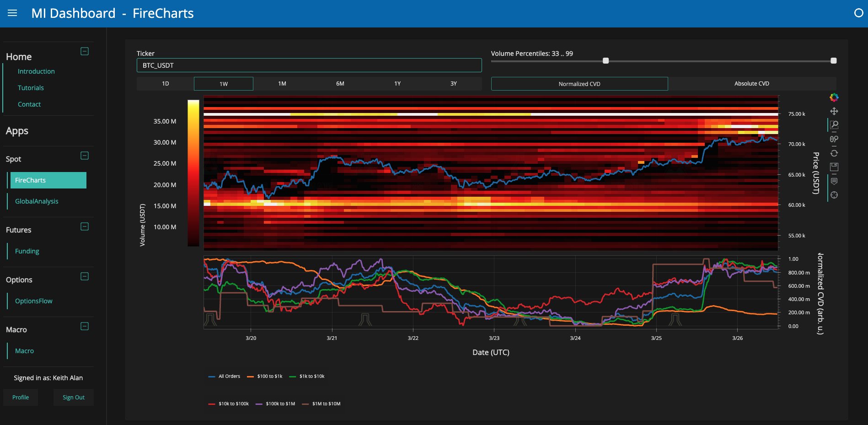Click the Bokeh logo icon

(834, 97)
